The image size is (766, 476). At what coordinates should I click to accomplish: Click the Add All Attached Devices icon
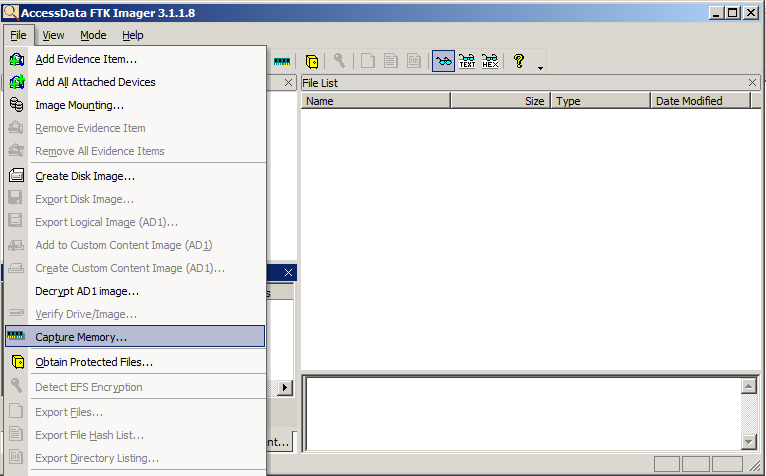point(17,82)
